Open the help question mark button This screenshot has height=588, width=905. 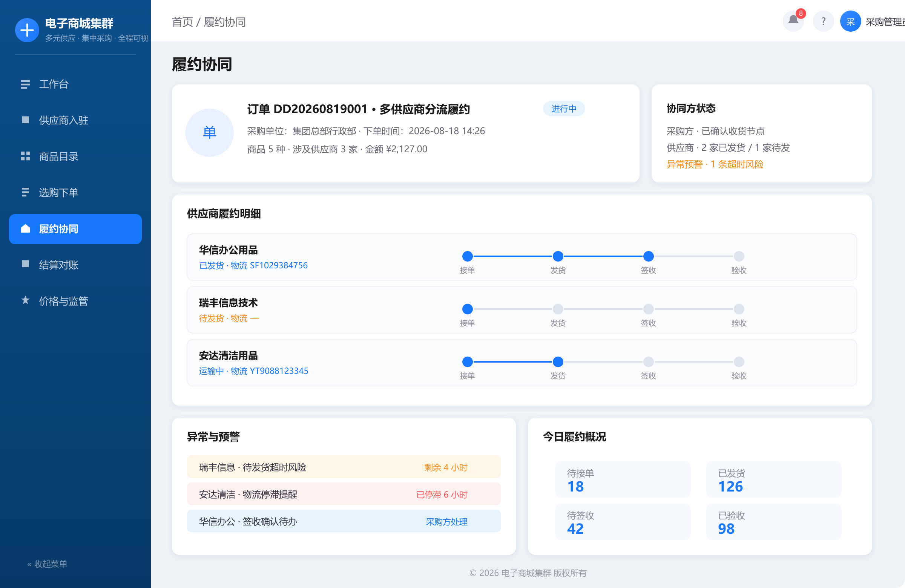[823, 21]
